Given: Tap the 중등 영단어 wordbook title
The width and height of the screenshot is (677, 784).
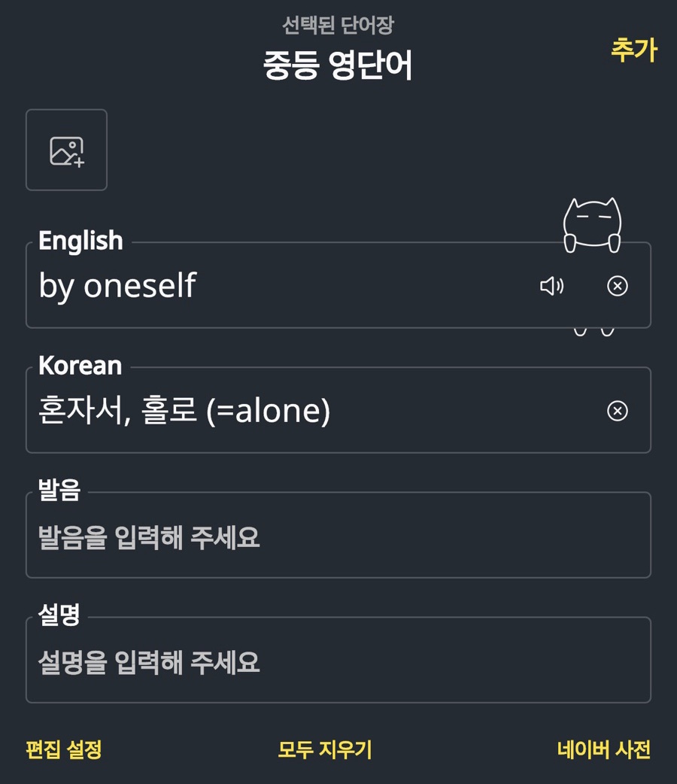Looking at the screenshot, I should (x=338, y=65).
